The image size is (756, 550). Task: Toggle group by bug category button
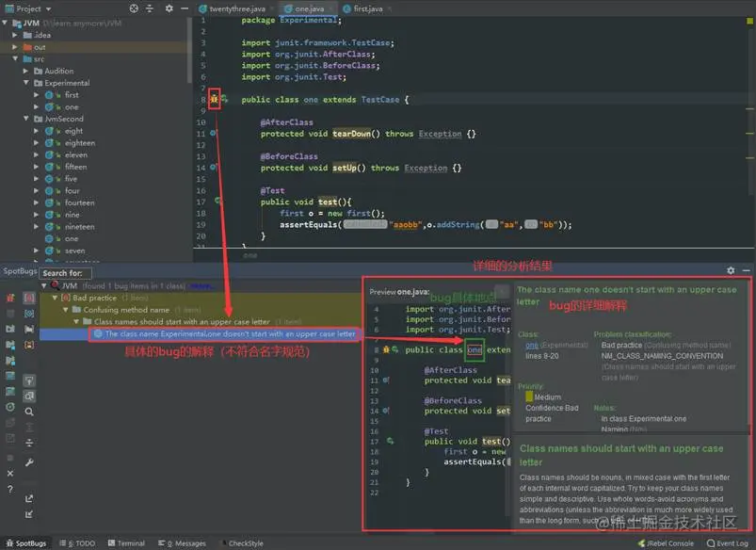point(29,298)
